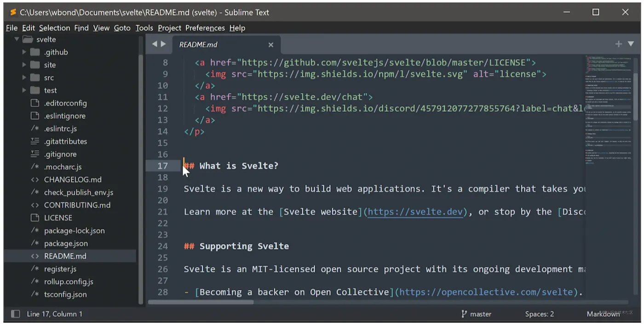This screenshot has width=644, height=326.
Task: Open the View menu
Action: pos(101,28)
